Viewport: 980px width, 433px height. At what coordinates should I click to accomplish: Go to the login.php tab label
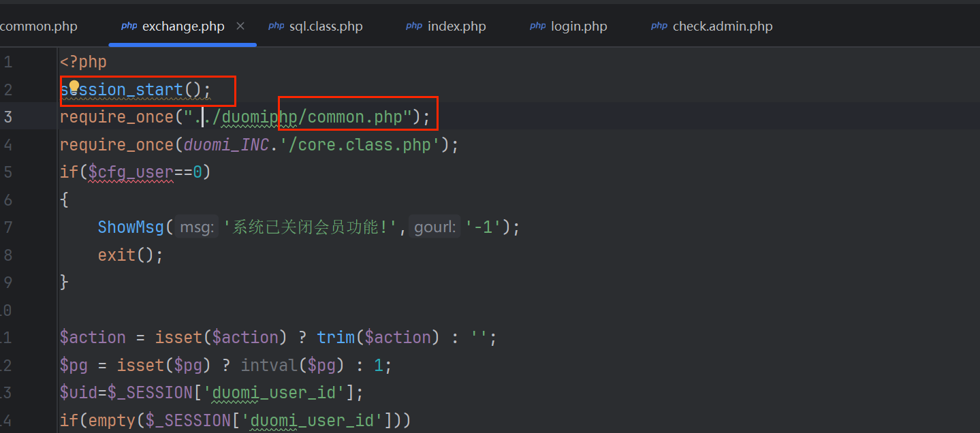579,27
